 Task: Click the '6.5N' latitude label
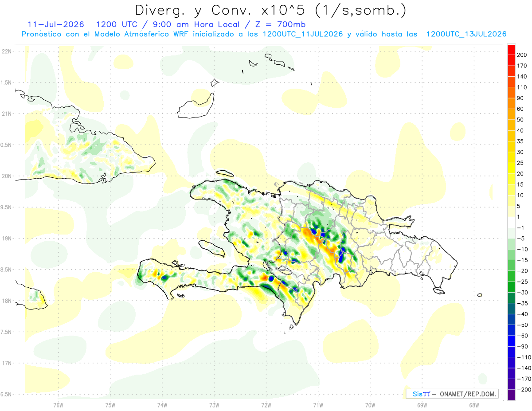[x=7, y=394]
